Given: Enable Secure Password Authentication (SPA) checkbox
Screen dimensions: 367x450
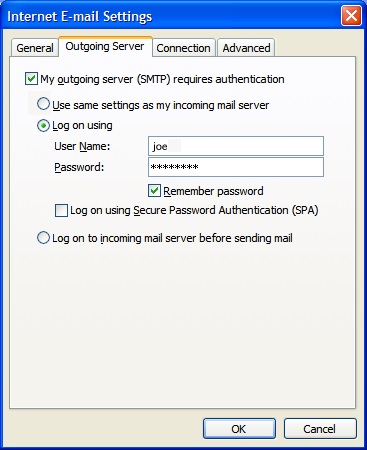Looking at the screenshot, I should [61, 211].
